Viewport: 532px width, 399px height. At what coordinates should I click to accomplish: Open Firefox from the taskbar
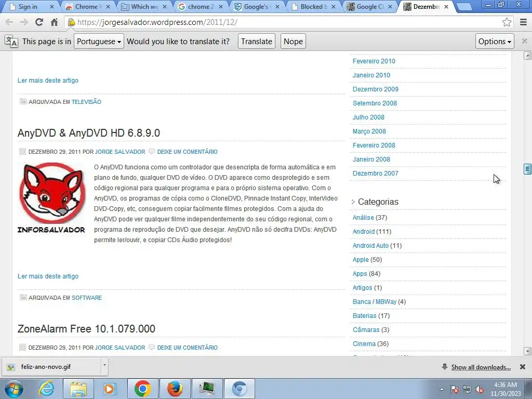point(175,389)
